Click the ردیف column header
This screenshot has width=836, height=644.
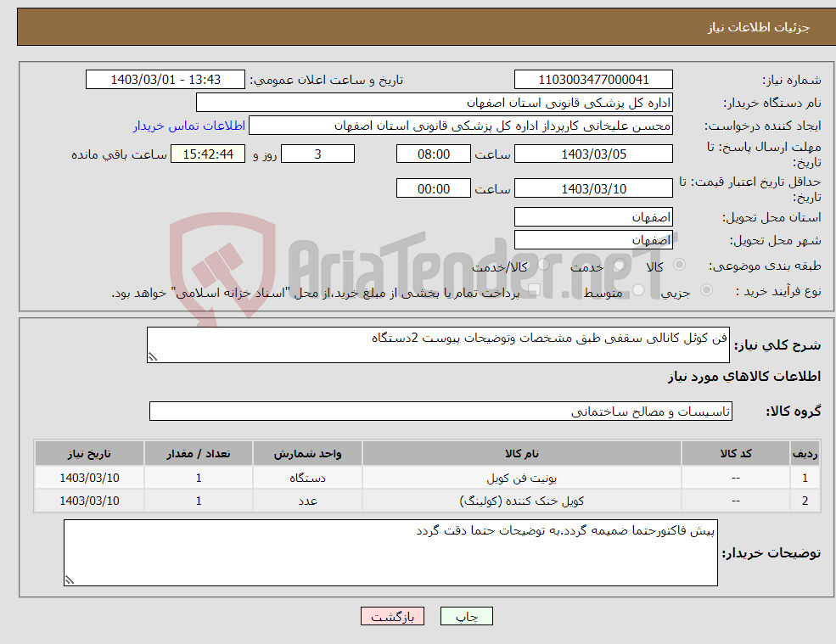805,454
